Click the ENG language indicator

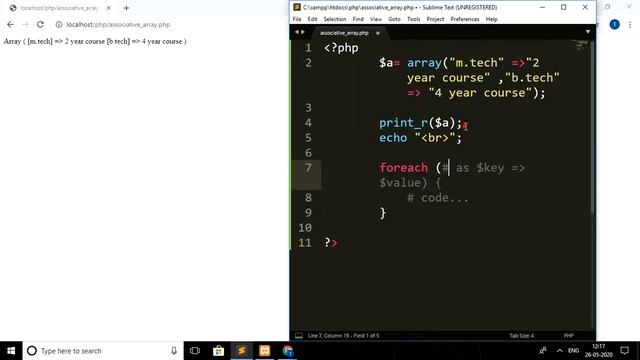click(x=573, y=351)
